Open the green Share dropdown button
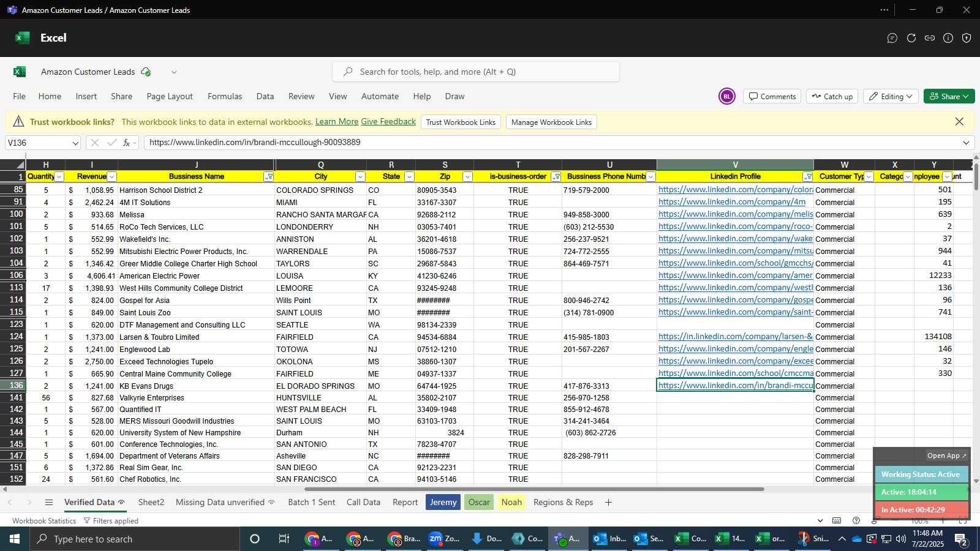 949,96
